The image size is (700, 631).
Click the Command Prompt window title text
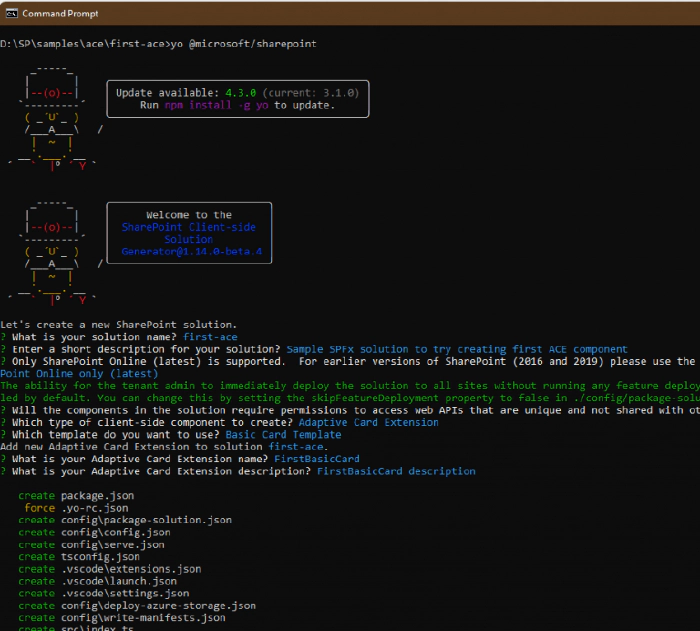pos(60,14)
